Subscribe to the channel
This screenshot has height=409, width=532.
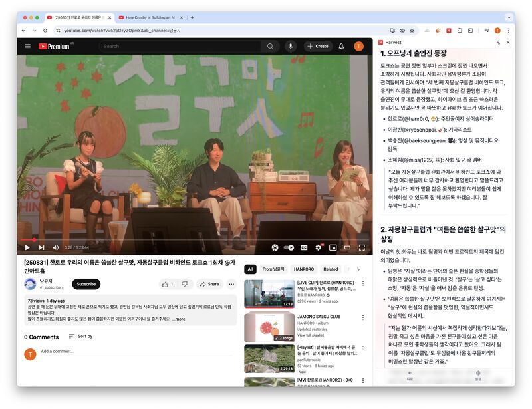tap(86, 284)
